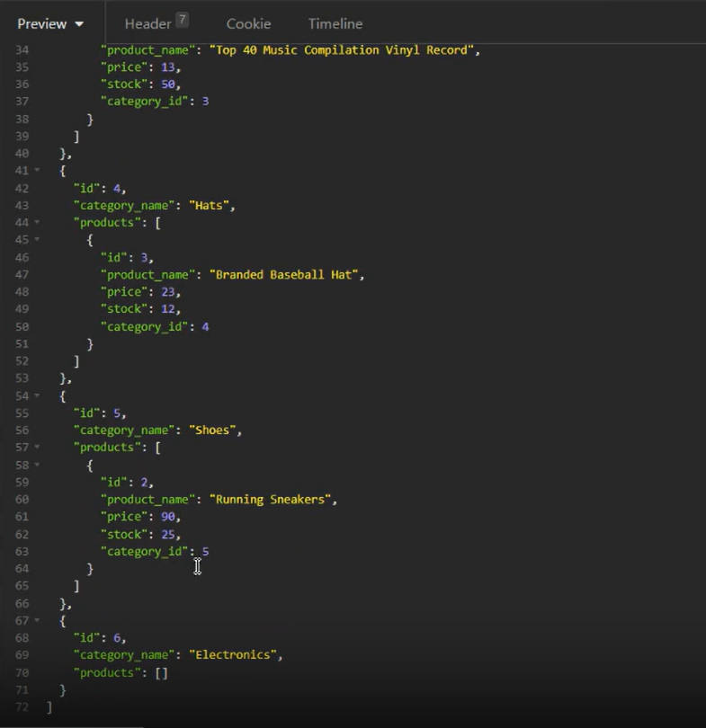Switch to the Header tab
The image size is (706, 728).
click(x=147, y=23)
